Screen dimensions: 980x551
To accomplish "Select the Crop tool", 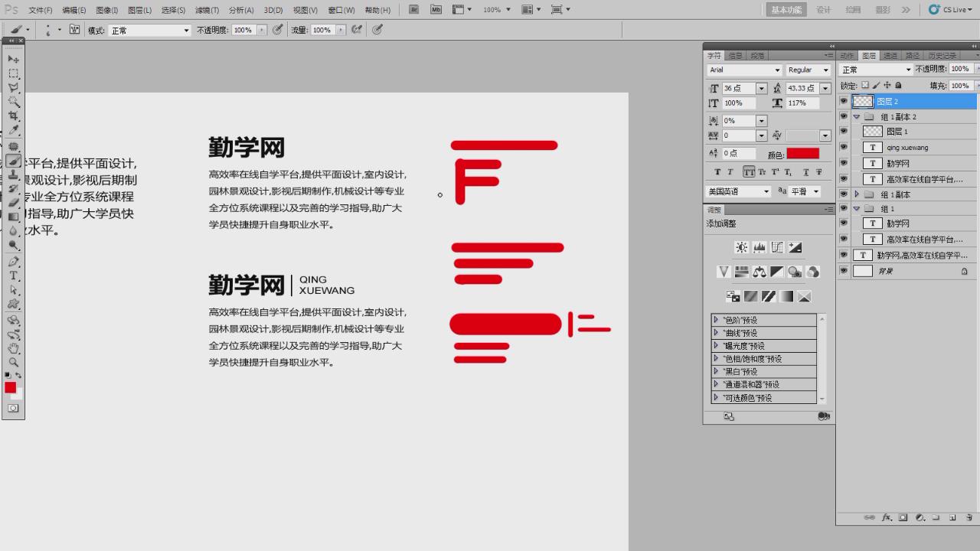I will tap(14, 116).
